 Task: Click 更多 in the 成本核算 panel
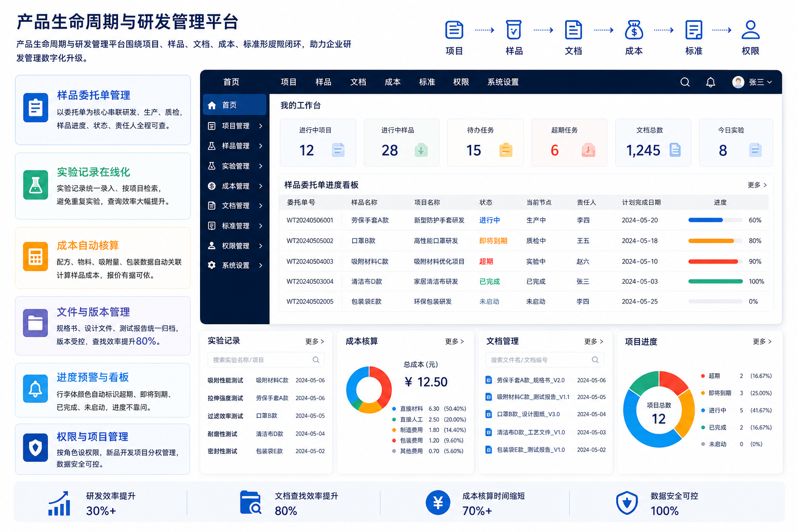pyautogui.click(x=455, y=341)
